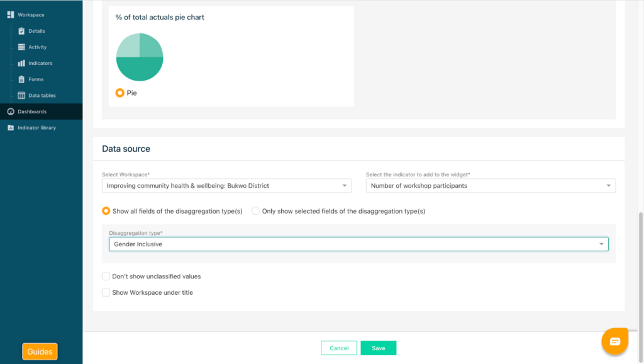Viewport: 644px width, 364px height.
Task: Click the Indicators bar chart icon
Action: (x=21, y=63)
